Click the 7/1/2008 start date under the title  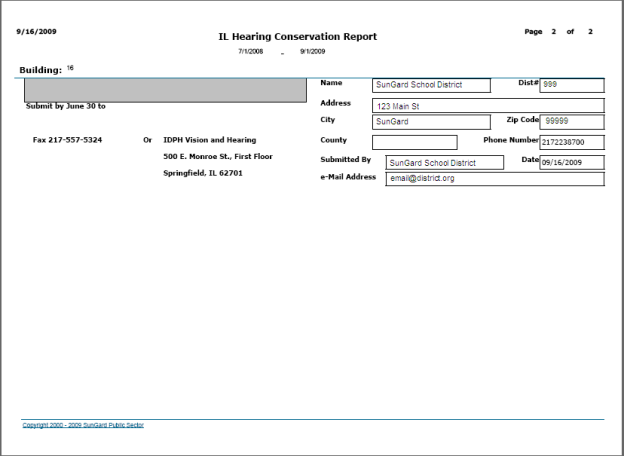(250, 51)
